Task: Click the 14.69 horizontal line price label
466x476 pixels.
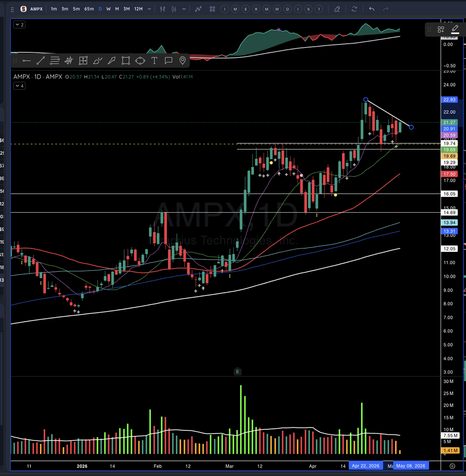Action: [x=449, y=213]
